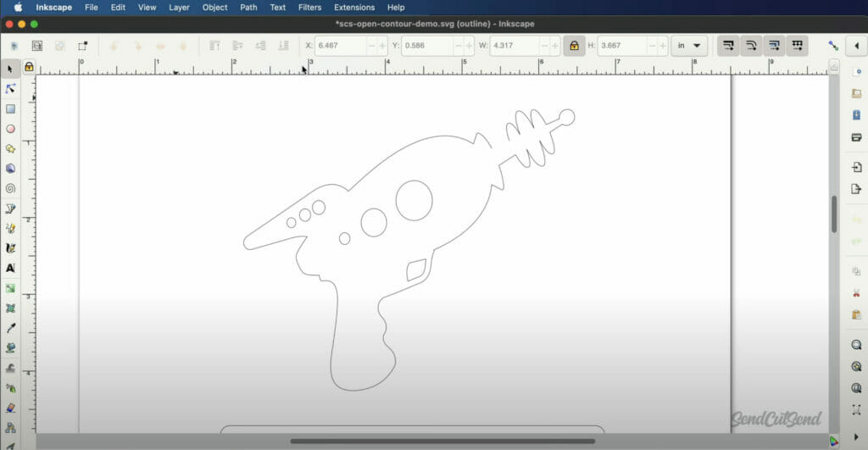Increase the X position with plus button
This screenshot has width=868, height=450.
coord(382,46)
